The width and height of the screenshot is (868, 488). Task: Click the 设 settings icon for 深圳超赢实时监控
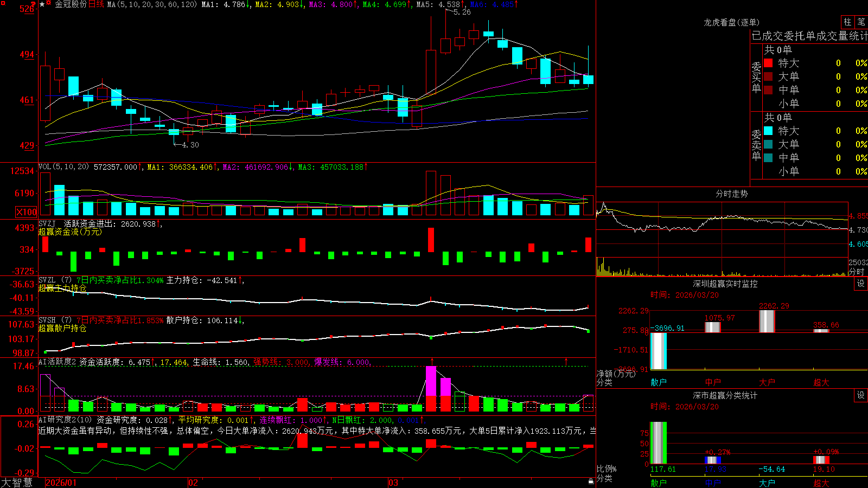tap(861, 284)
